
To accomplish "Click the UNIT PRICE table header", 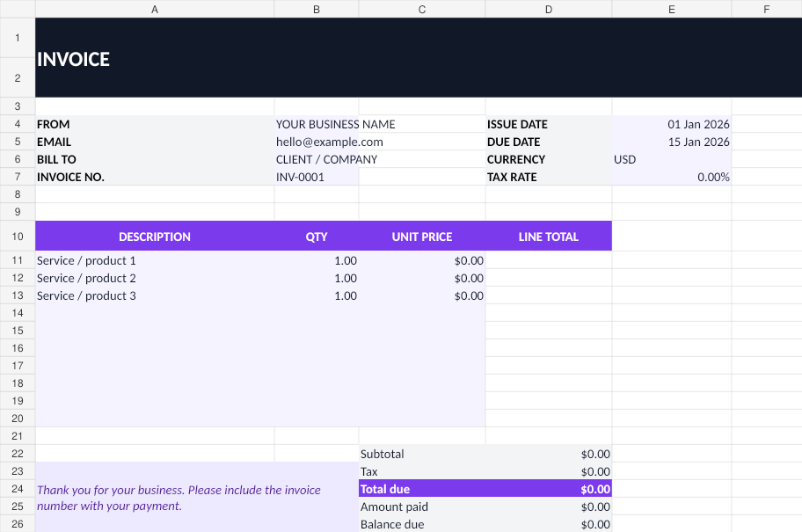I will (x=422, y=237).
